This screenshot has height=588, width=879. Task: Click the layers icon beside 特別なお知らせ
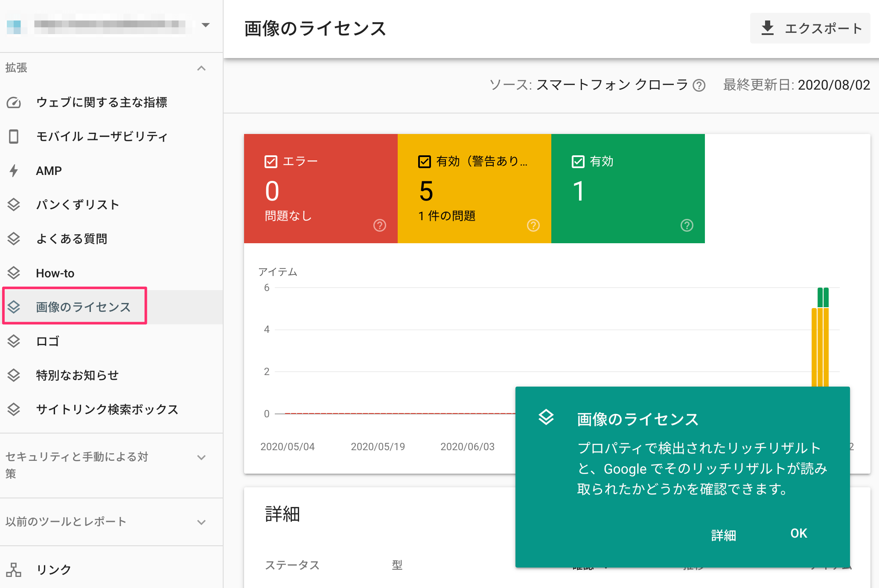pos(14,376)
